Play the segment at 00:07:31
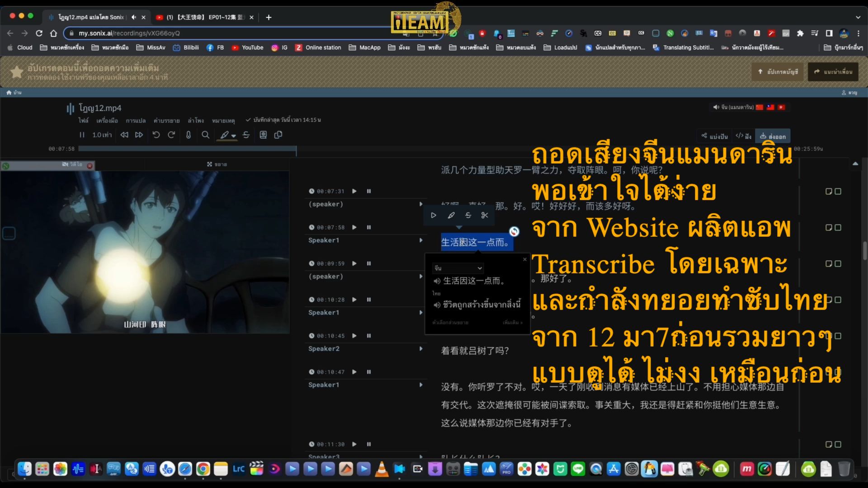This screenshot has width=868, height=488. (354, 191)
